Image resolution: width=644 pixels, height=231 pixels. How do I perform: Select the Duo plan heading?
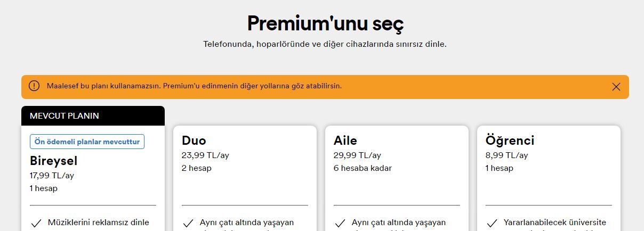coord(194,141)
